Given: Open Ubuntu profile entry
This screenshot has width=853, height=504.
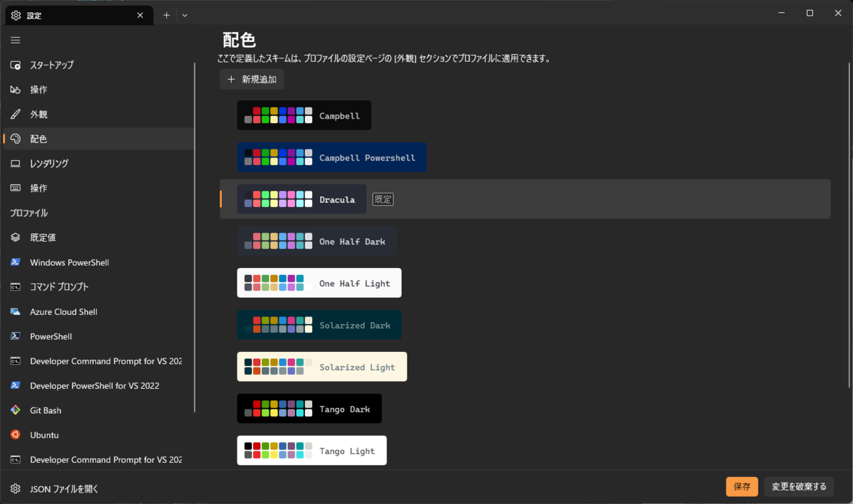Looking at the screenshot, I should coord(98,434).
